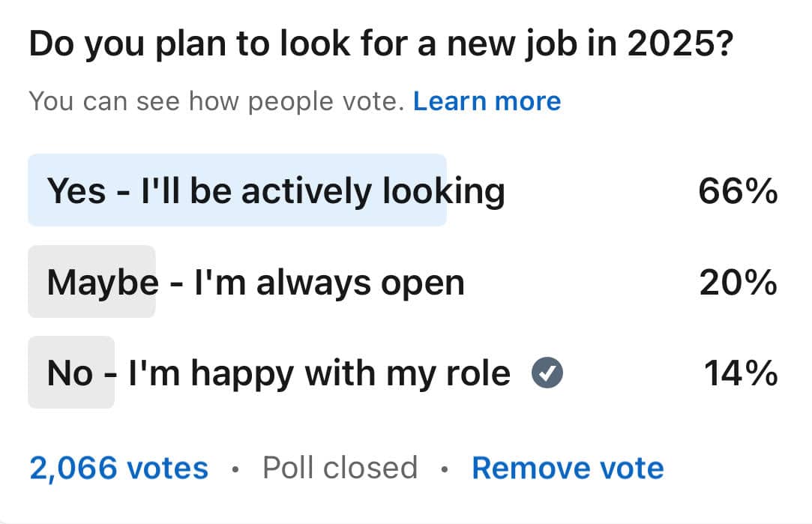Image resolution: width=812 pixels, height=524 pixels.
Task: Select "Maybe - I'm always open" option
Action: (x=255, y=283)
